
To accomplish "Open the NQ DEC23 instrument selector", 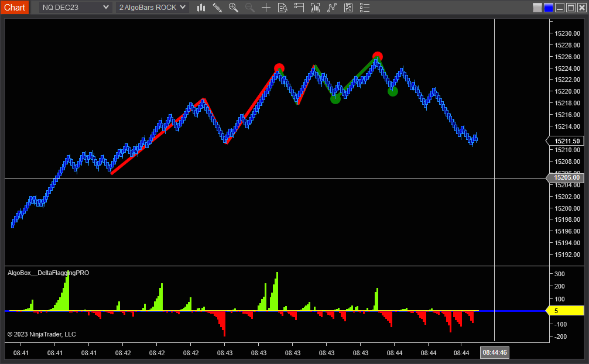I will (x=76, y=8).
